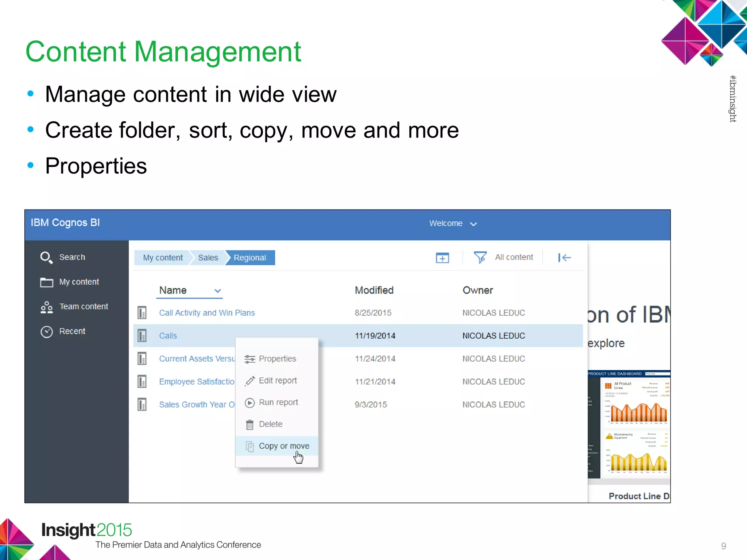Image resolution: width=747 pixels, height=560 pixels.
Task: Open the Employee Satisfaction report link
Action: tap(197, 382)
